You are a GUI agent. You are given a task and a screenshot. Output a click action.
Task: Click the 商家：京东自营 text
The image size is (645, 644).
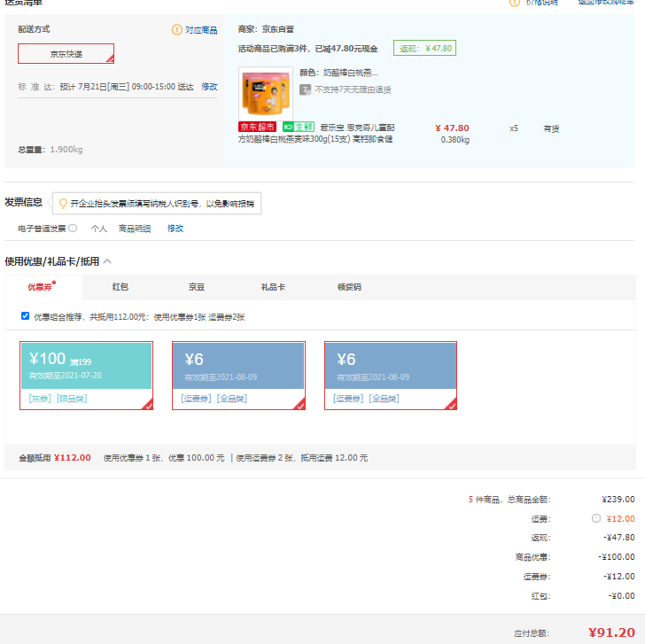[266, 29]
